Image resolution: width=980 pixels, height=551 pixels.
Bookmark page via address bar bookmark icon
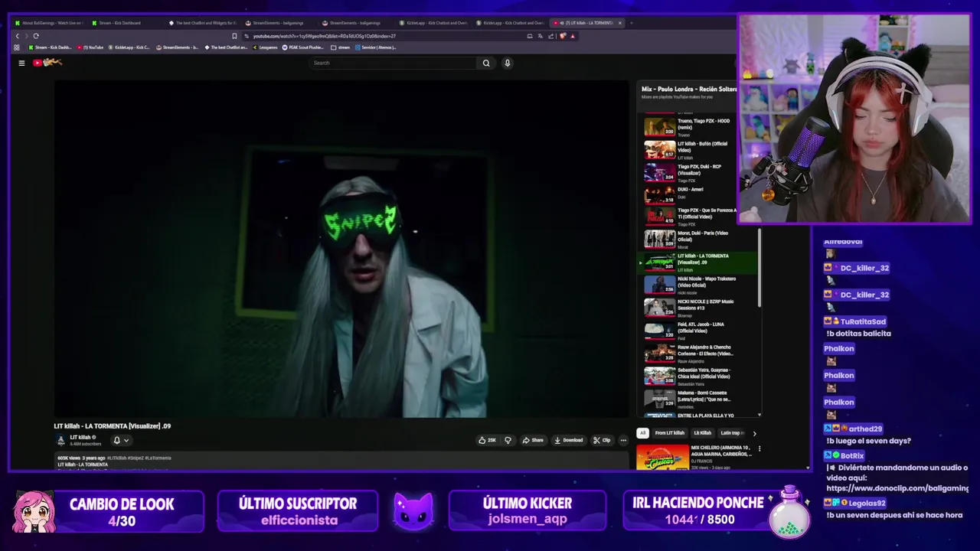(234, 36)
